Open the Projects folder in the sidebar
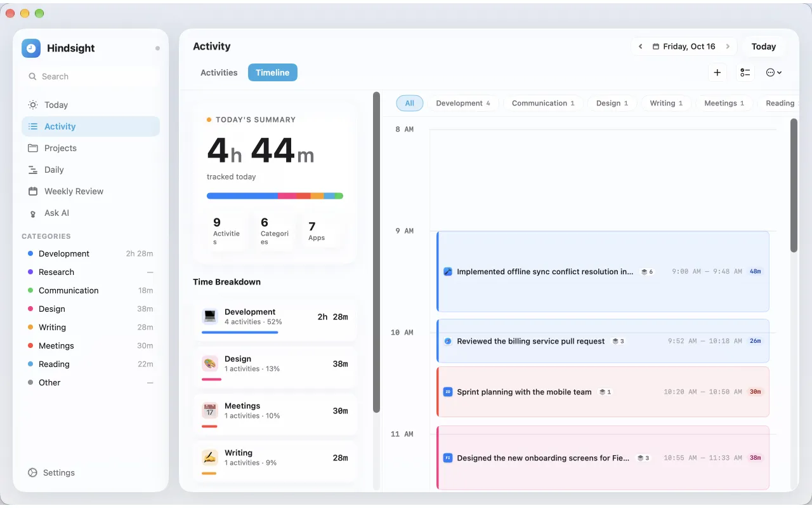This screenshot has height=508, width=812. tap(91, 148)
